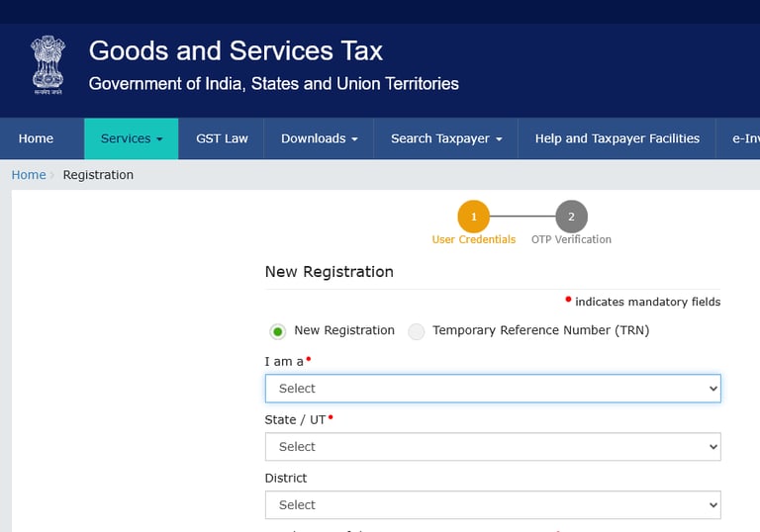Screen dimensions: 760x532
Task: Click the User Credentials step label
Action: tap(473, 239)
